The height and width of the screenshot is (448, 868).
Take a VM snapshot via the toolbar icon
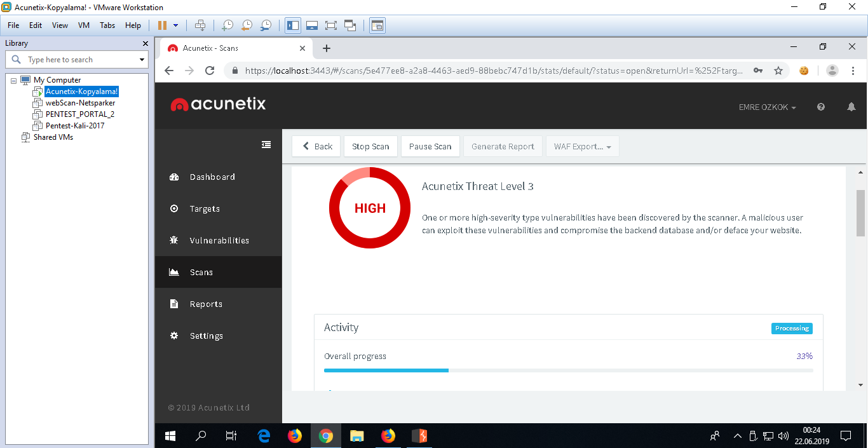(227, 25)
